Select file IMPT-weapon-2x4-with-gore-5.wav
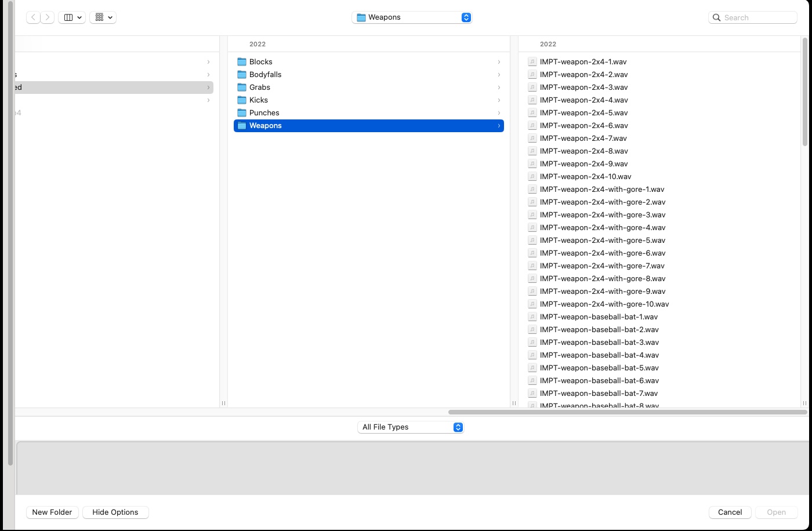Viewport: 812px width, 531px height. click(x=603, y=241)
